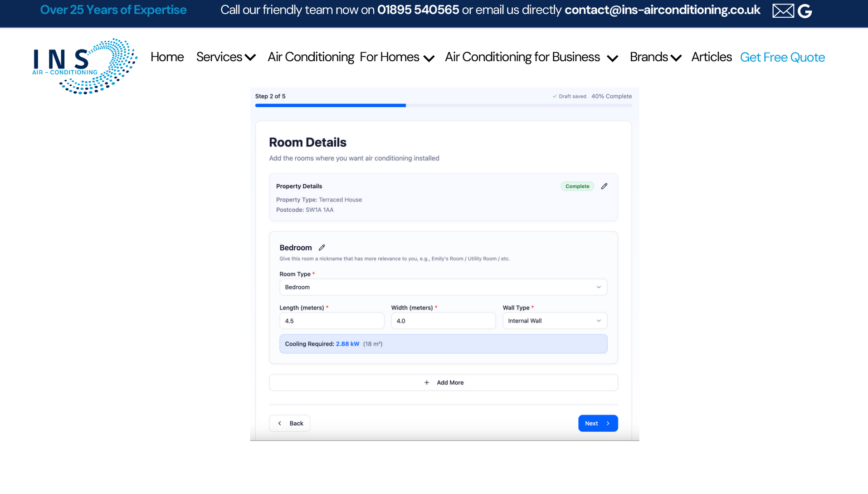Click Property Type: Terraced House text

(319, 200)
